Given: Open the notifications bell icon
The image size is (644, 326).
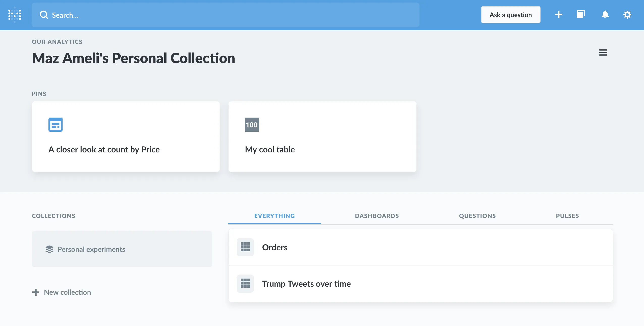Looking at the screenshot, I should coord(605,14).
